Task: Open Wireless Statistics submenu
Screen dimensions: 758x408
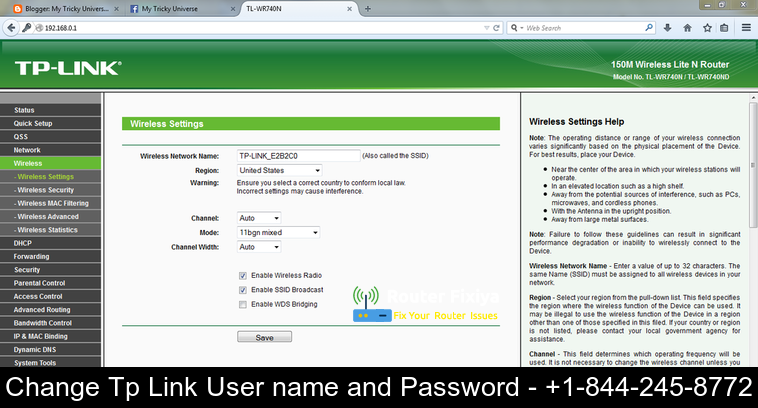Action: (51, 230)
